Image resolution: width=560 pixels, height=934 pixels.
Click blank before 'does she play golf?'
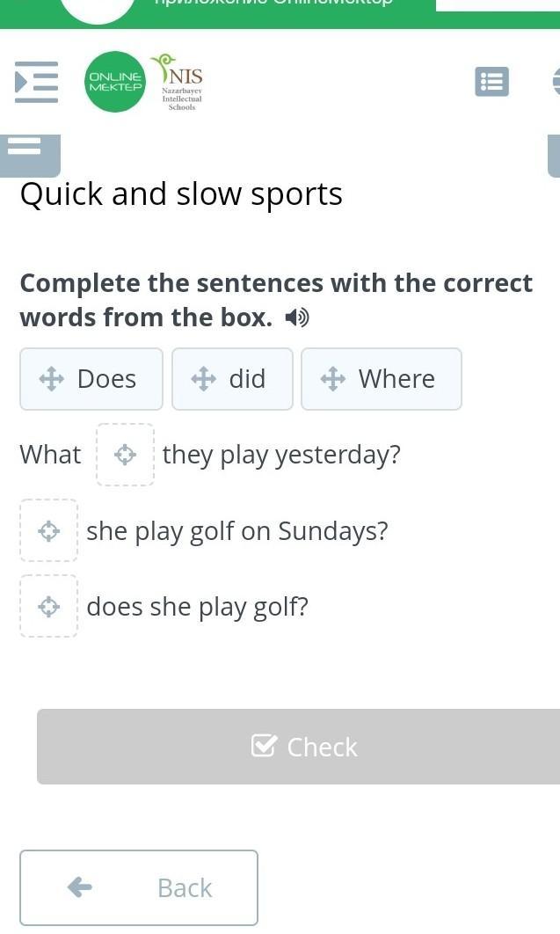[49, 607]
